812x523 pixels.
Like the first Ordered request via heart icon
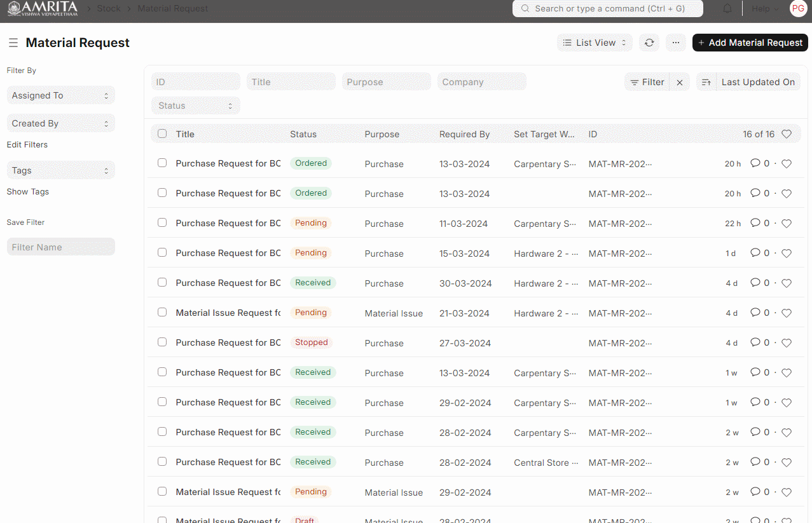786,164
